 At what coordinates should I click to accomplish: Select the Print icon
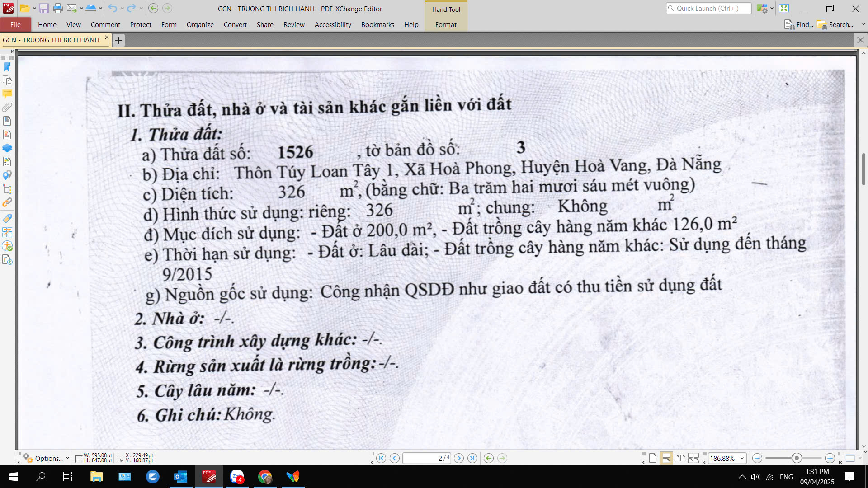point(58,8)
